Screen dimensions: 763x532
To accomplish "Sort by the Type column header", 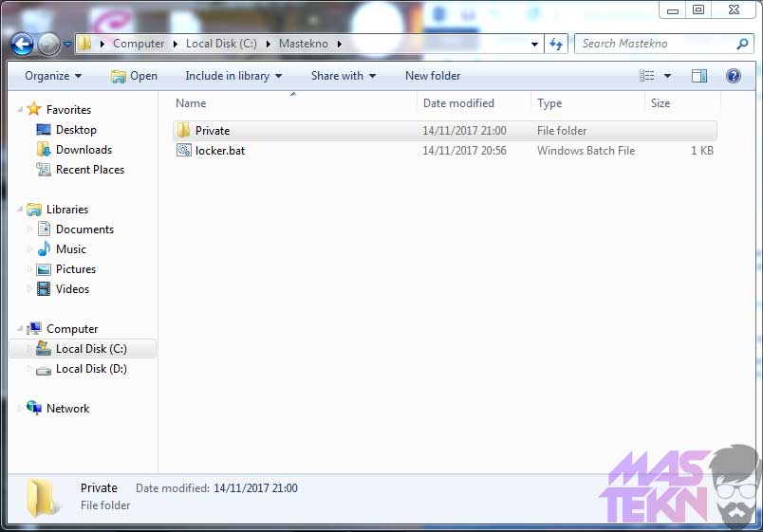I will coord(587,103).
